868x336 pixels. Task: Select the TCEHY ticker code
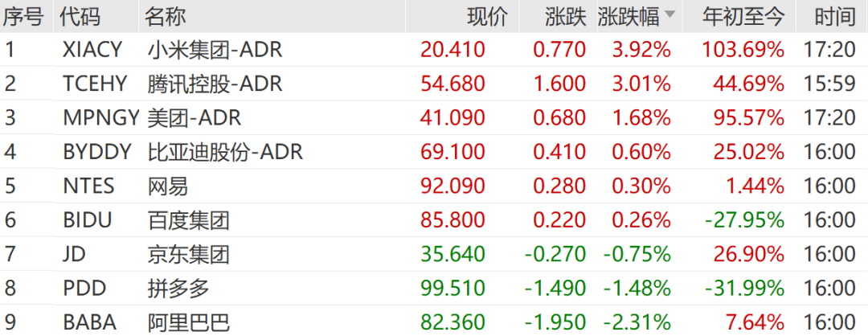tap(94, 84)
